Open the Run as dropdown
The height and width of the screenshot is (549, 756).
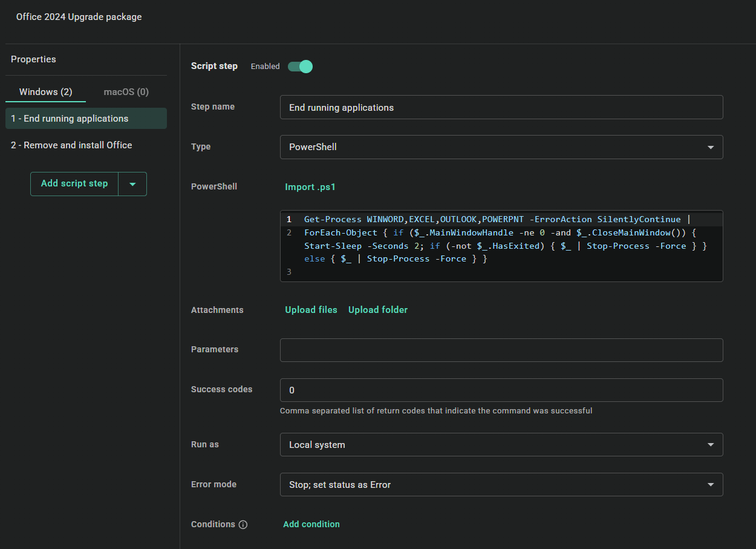(x=501, y=444)
